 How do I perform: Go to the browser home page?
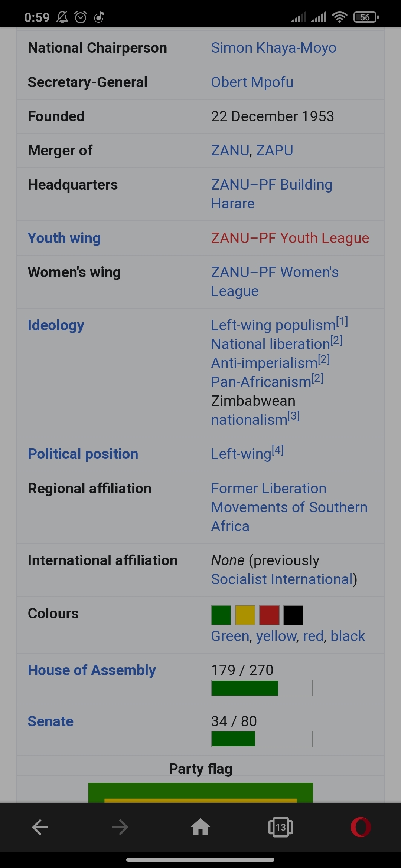(x=200, y=827)
